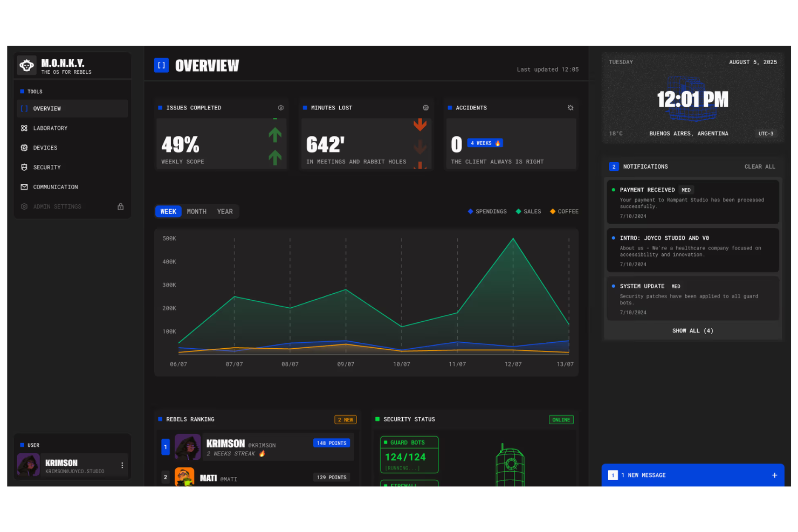Open Krimson's avatar in Rebels Ranking
Image resolution: width=798 pixels, height=532 pixels.
(188, 447)
